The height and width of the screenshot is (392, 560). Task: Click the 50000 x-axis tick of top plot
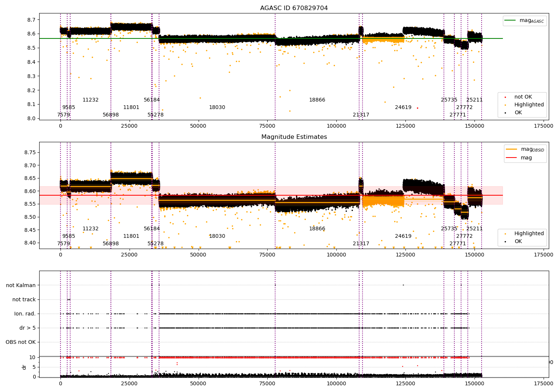198,126
